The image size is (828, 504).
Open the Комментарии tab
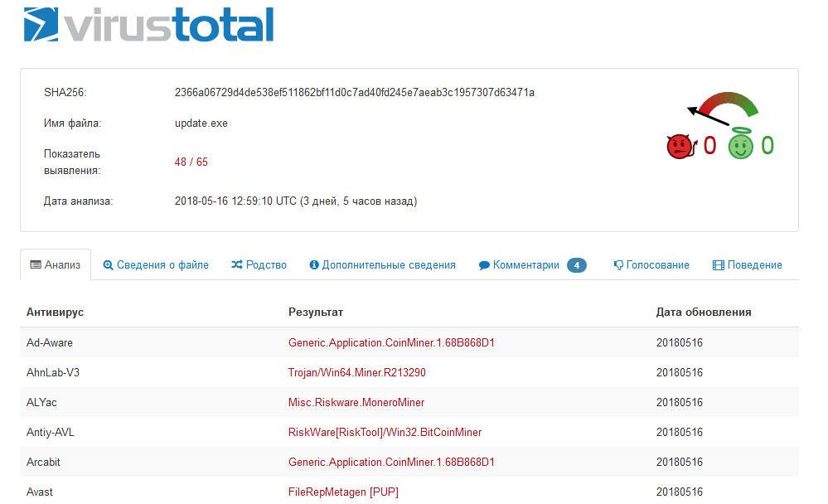[x=532, y=265]
